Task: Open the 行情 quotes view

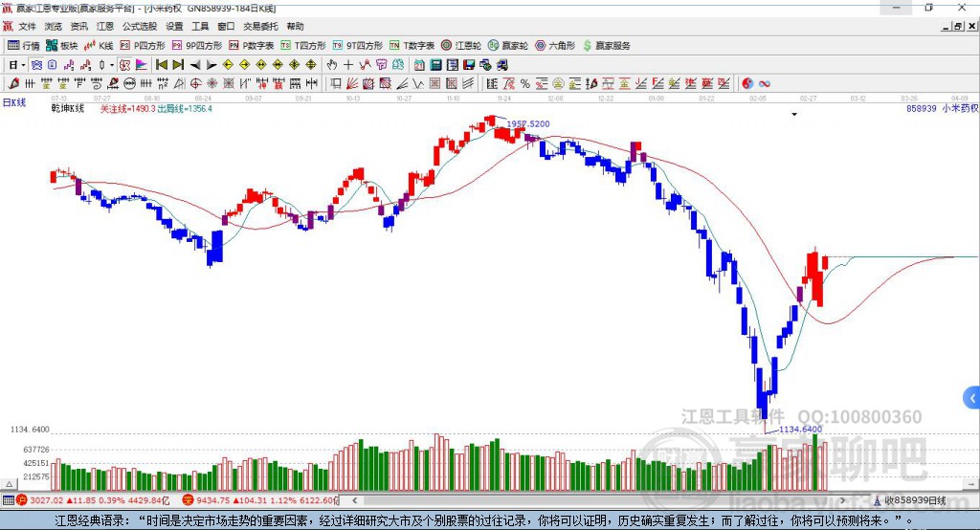Action: [x=23, y=46]
